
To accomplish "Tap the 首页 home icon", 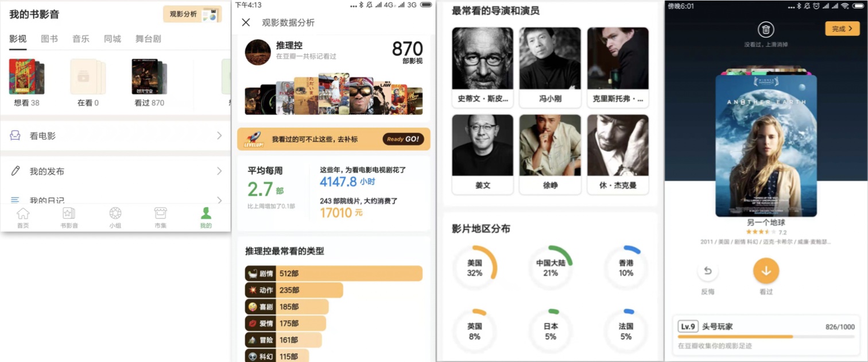I will pyautogui.click(x=23, y=214).
